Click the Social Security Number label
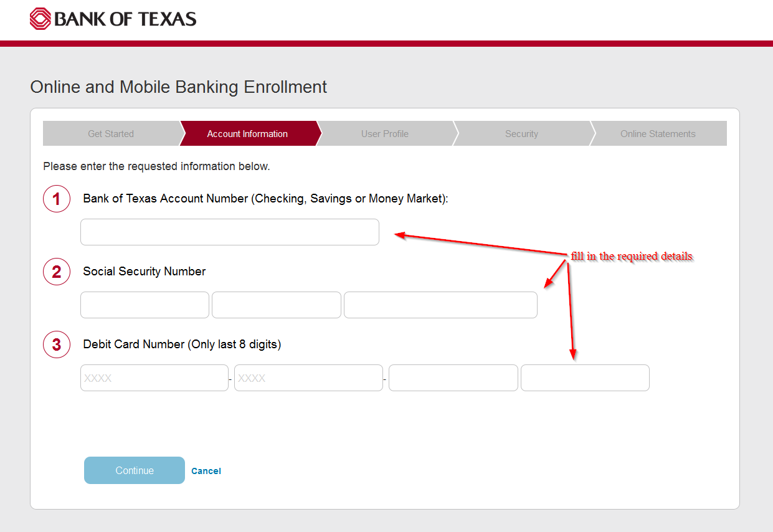This screenshot has height=532, width=773. (x=145, y=271)
